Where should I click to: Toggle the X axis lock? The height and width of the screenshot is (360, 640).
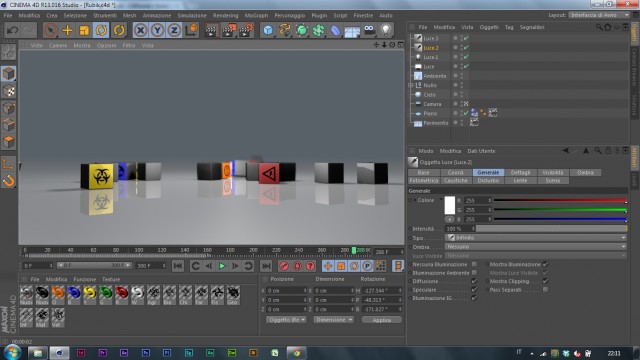point(140,30)
